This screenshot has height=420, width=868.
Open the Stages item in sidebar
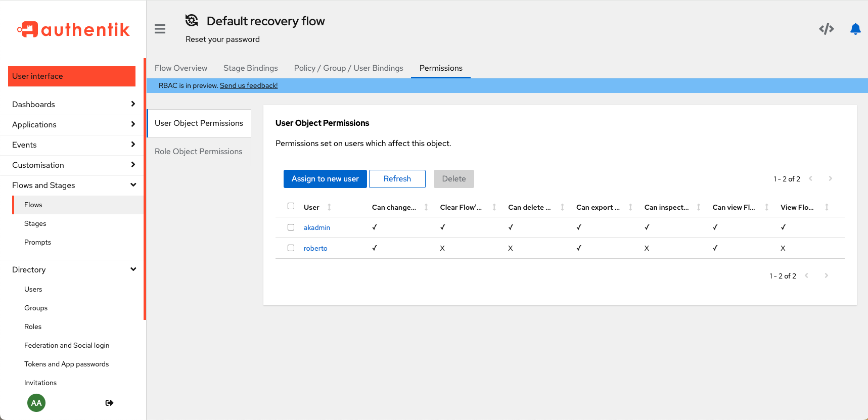point(35,223)
